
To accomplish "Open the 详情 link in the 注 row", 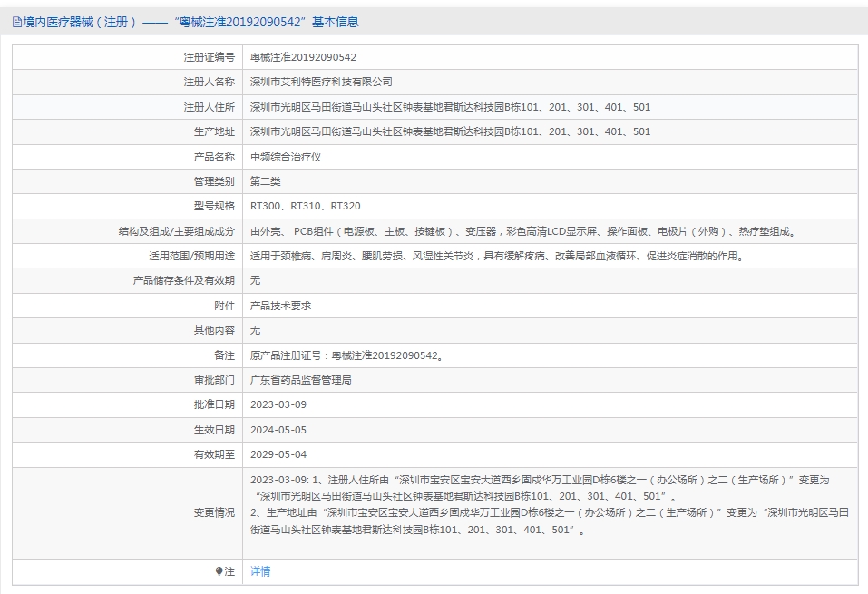I will pos(260,571).
